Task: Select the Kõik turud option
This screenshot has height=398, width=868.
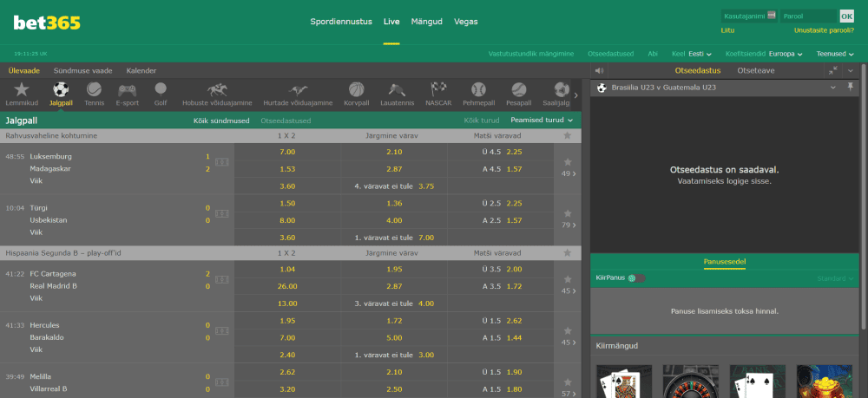Action: coord(482,120)
